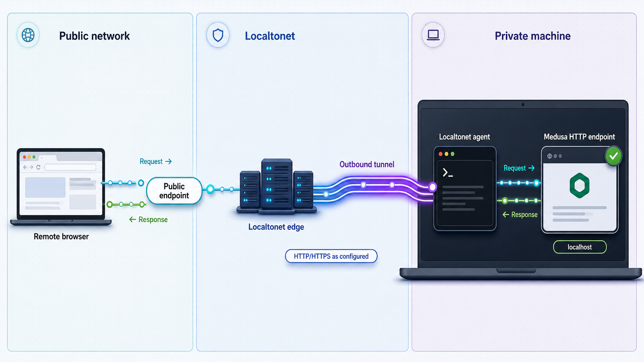Click the HTTP/HTTPS as configured pill

click(x=331, y=256)
